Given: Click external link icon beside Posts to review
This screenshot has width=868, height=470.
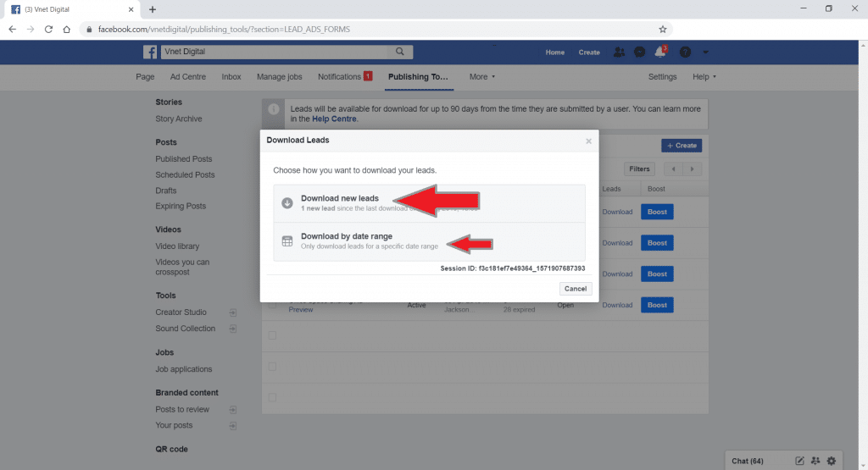Looking at the screenshot, I should pyautogui.click(x=233, y=410).
